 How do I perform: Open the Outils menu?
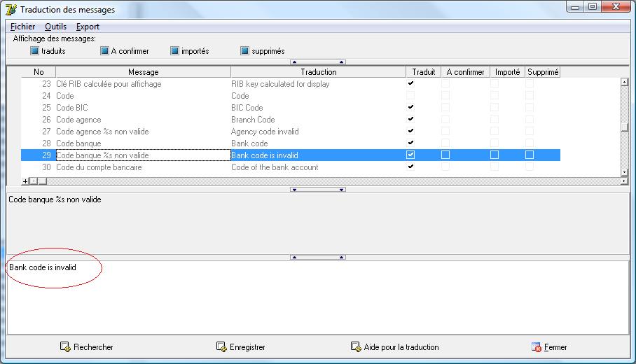(55, 27)
